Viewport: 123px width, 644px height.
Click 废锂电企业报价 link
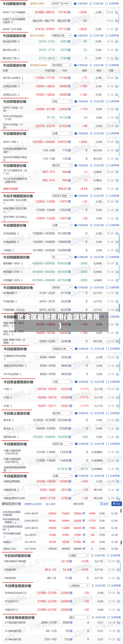33,504
